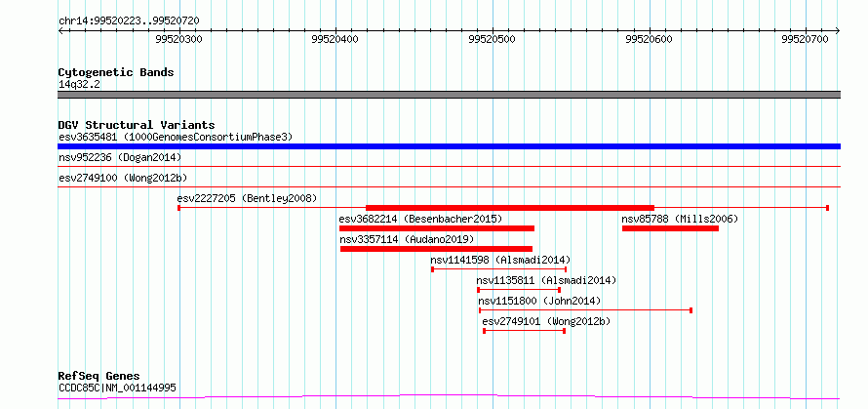Click the left arrowhead of the ruler

coord(60,30)
